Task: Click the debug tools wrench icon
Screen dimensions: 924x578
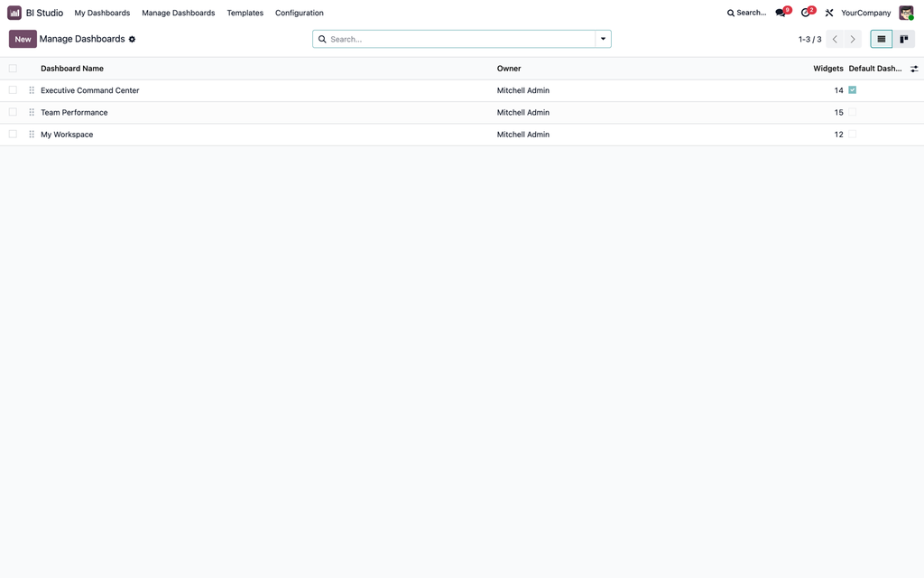Action: (829, 13)
